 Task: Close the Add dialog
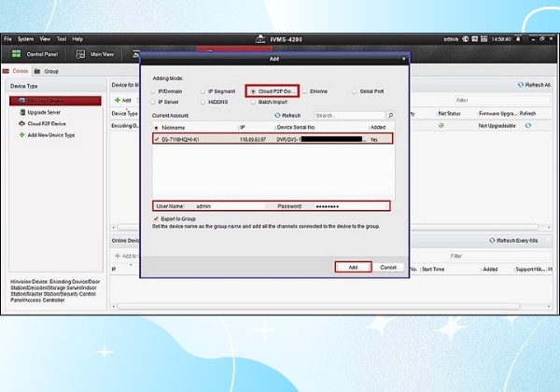point(403,59)
